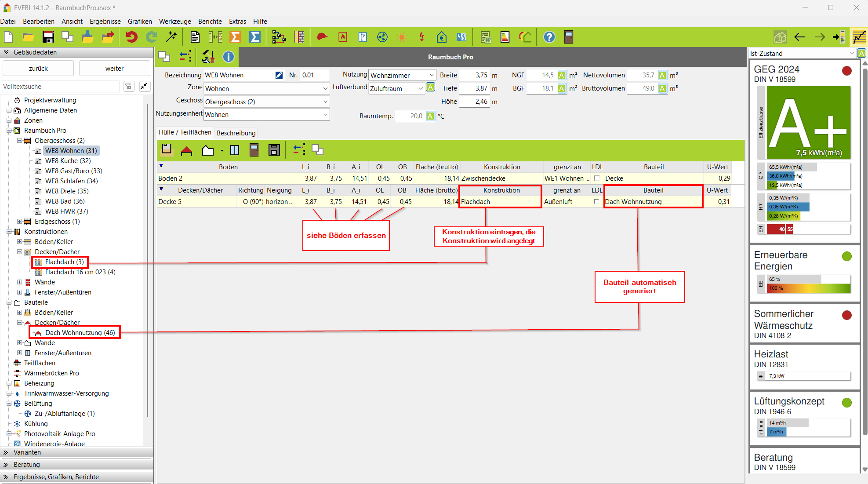
Task: Click the weiter button
Action: click(114, 69)
